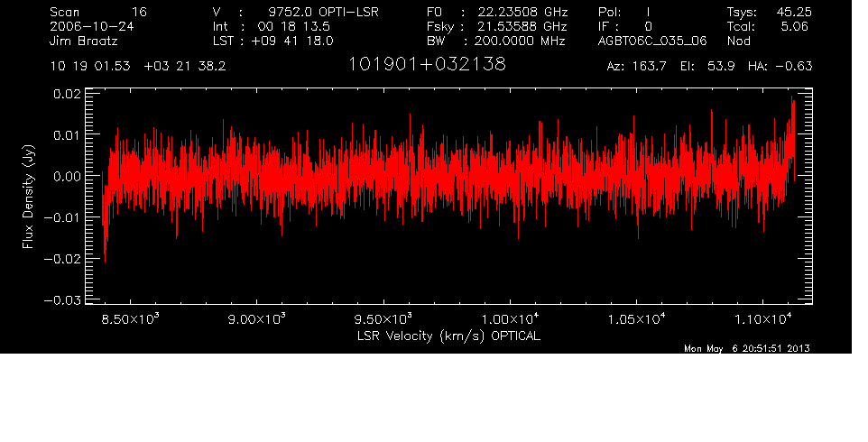Click y-axis tick label -0.02
The height and width of the screenshot is (442, 868).
[x=62, y=259]
